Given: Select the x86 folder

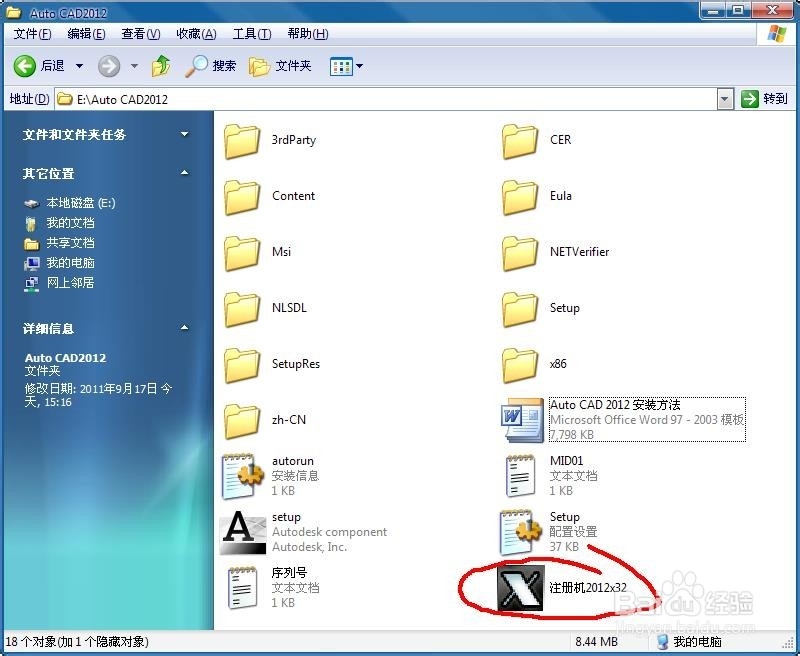Looking at the screenshot, I should [534, 365].
